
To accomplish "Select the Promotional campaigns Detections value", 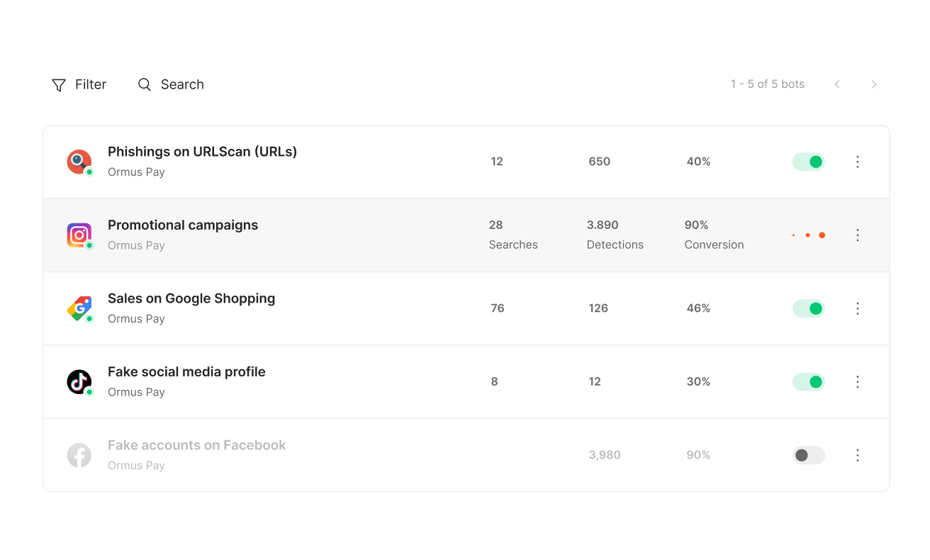I will 603,225.
